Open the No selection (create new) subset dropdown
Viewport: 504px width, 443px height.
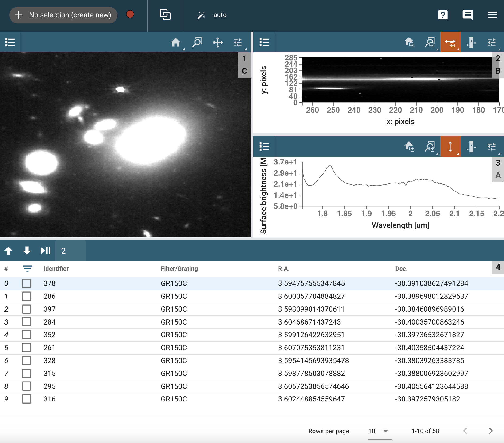pyautogui.click(x=63, y=15)
